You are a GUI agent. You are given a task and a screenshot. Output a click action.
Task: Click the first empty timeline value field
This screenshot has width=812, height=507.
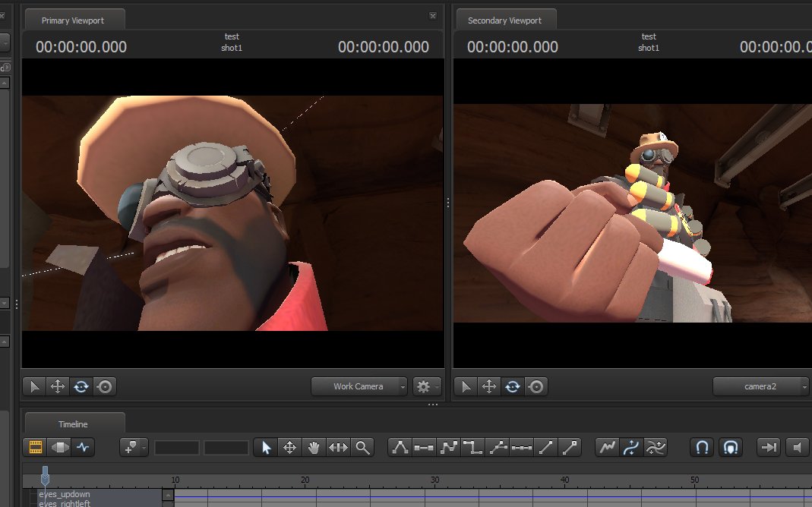(x=176, y=448)
